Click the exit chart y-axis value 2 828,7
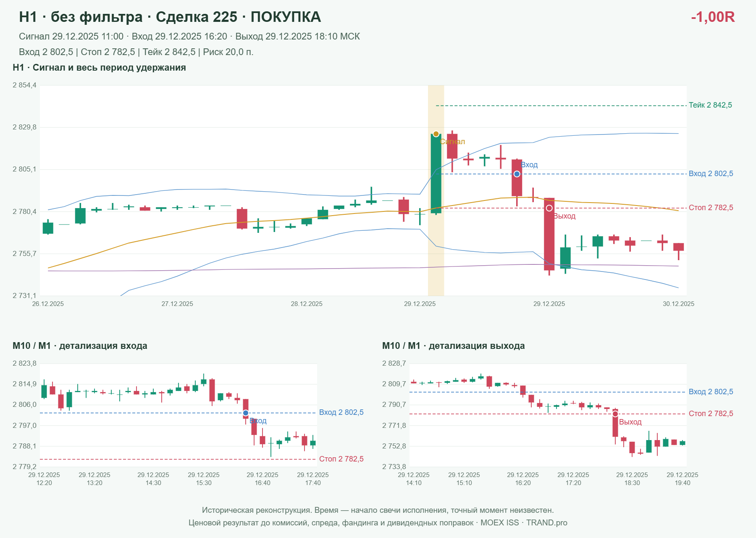Image resolution: width=756 pixels, height=538 pixels. (394, 364)
